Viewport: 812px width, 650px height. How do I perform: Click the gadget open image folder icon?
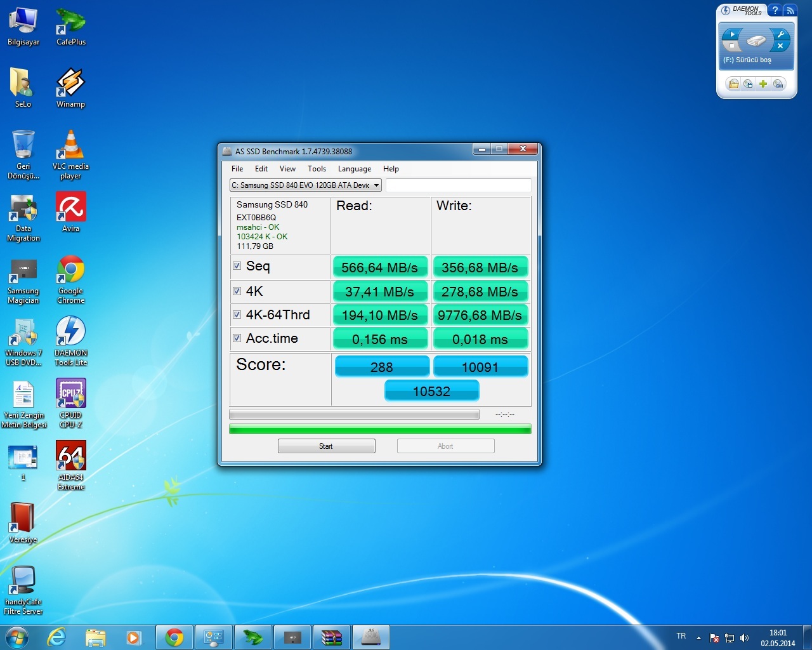(x=734, y=84)
